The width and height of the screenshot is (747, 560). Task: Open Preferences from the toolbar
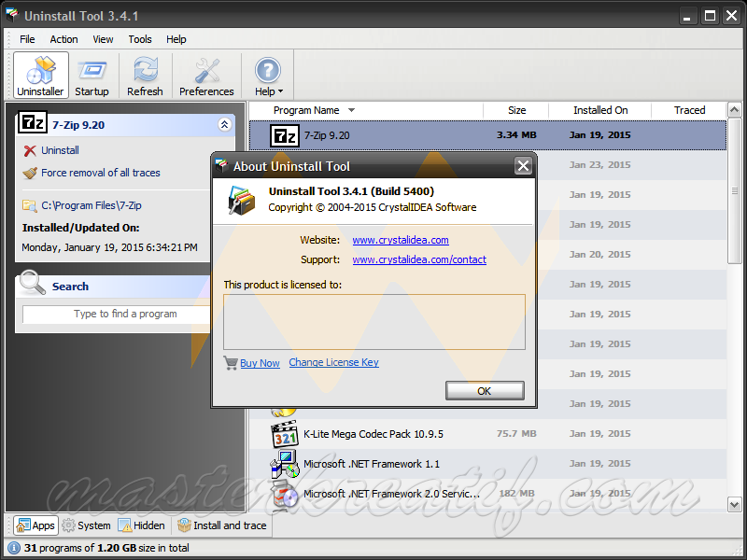click(x=206, y=76)
